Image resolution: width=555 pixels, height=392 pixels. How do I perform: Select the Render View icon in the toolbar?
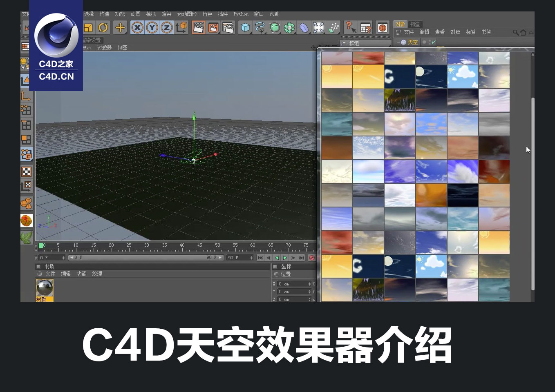pyautogui.click(x=199, y=27)
